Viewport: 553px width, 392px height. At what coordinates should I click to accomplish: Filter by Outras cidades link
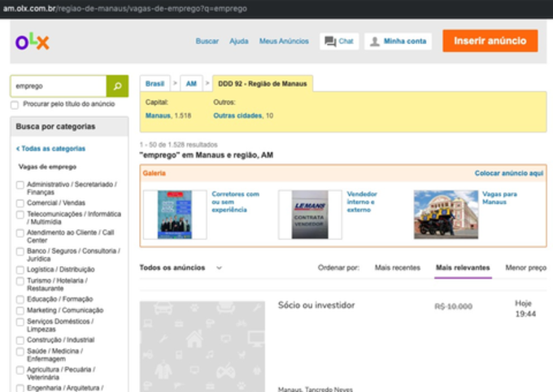237,116
